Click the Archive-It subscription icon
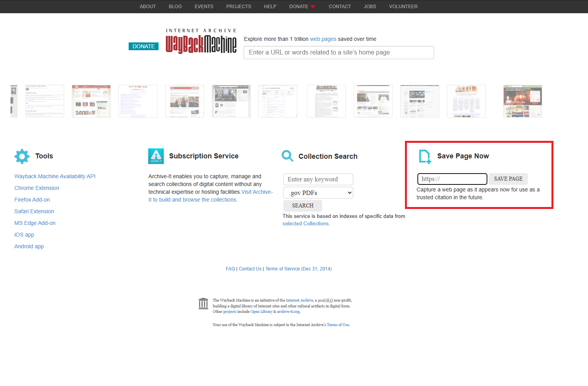Image resolution: width=588 pixels, height=386 pixels. coord(156,156)
